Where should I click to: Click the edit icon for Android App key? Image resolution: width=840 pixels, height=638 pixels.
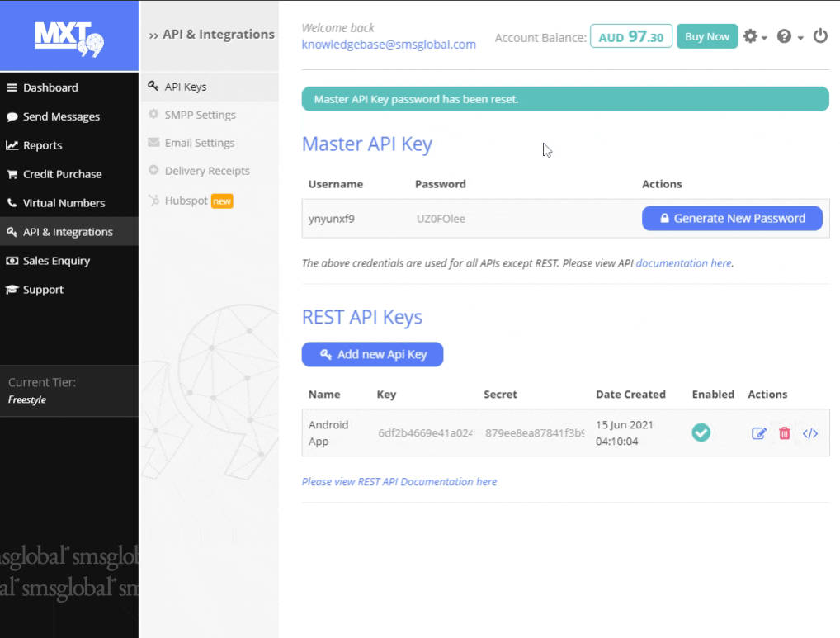coord(758,433)
